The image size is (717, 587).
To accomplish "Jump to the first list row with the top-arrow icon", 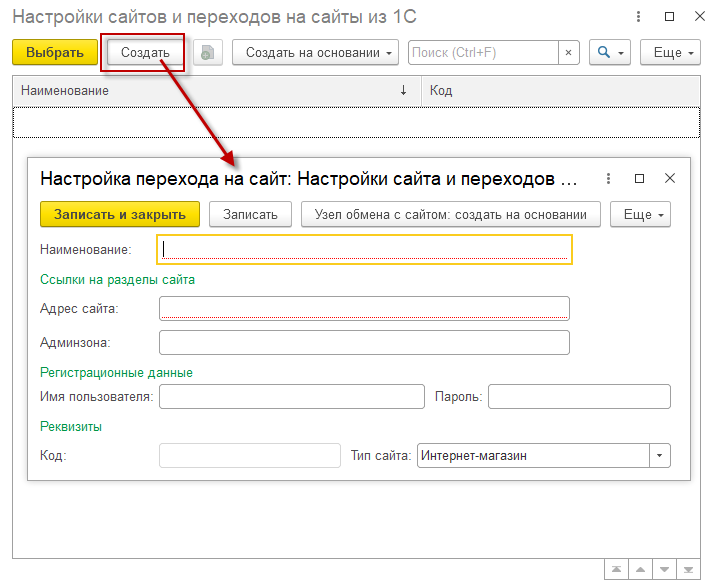I will click(x=616, y=569).
